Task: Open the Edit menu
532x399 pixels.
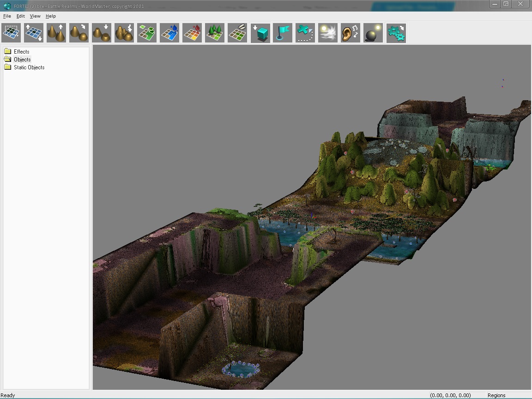Action: 21,16
